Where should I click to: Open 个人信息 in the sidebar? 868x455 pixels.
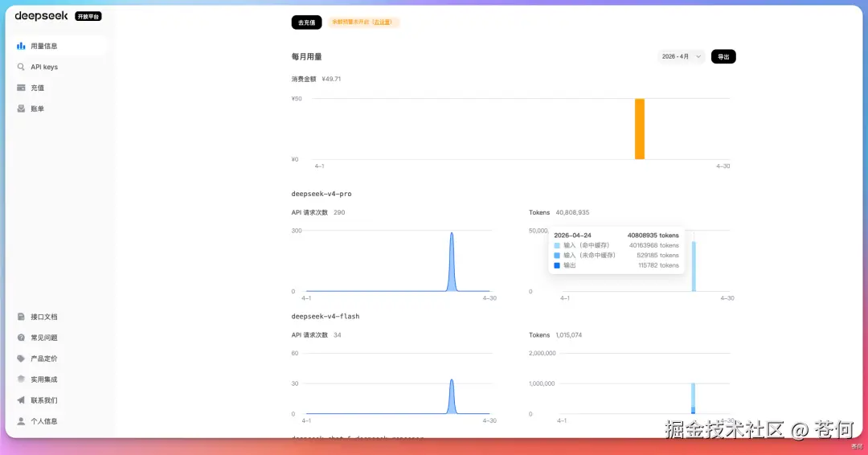pyautogui.click(x=58, y=421)
